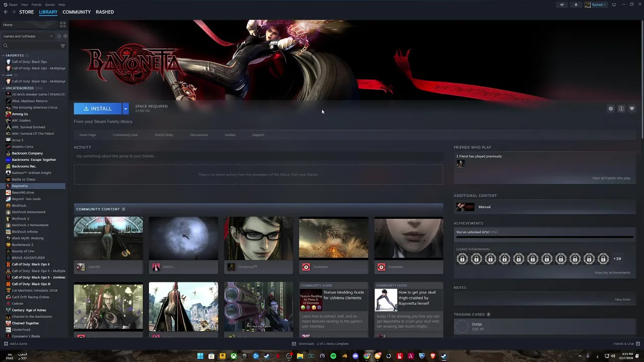Click the achievements progress bar
The width and height of the screenshot is (644, 362).
click(x=544, y=237)
